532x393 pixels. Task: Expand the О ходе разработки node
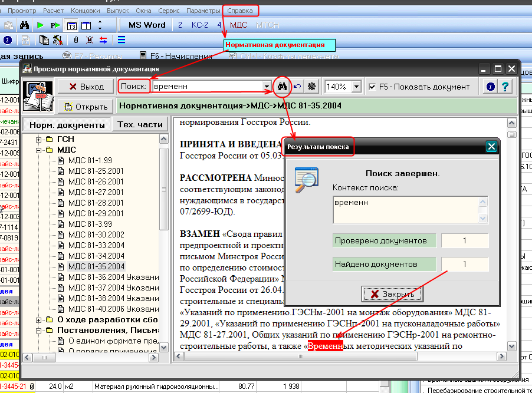tap(39, 320)
